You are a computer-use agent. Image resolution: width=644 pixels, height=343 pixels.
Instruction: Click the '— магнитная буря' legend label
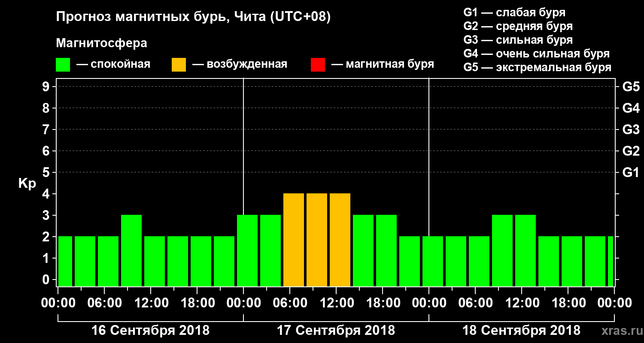[383, 65]
